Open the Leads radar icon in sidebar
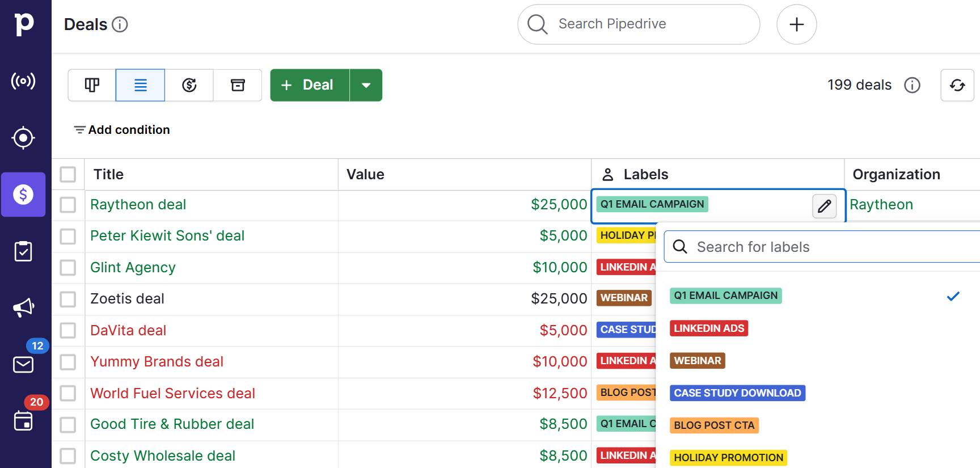This screenshot has height=468, width=980. (x=23, y=81)
